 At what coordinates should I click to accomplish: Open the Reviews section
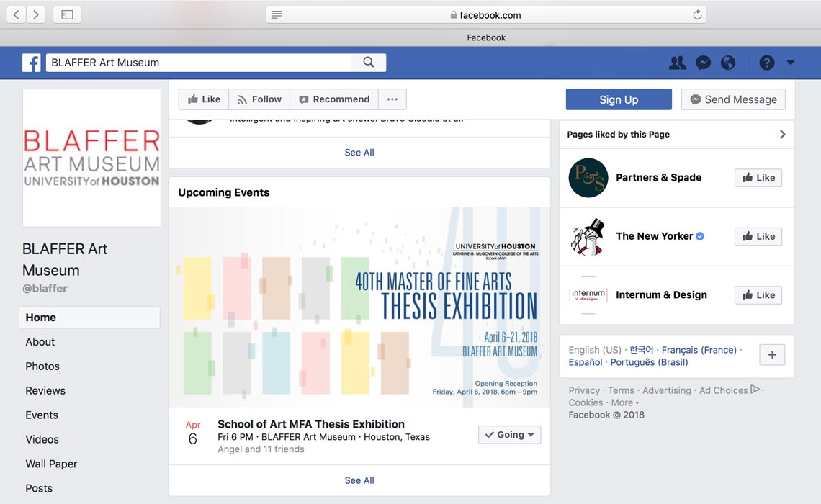pyautogui.click(x=45, y=390)
